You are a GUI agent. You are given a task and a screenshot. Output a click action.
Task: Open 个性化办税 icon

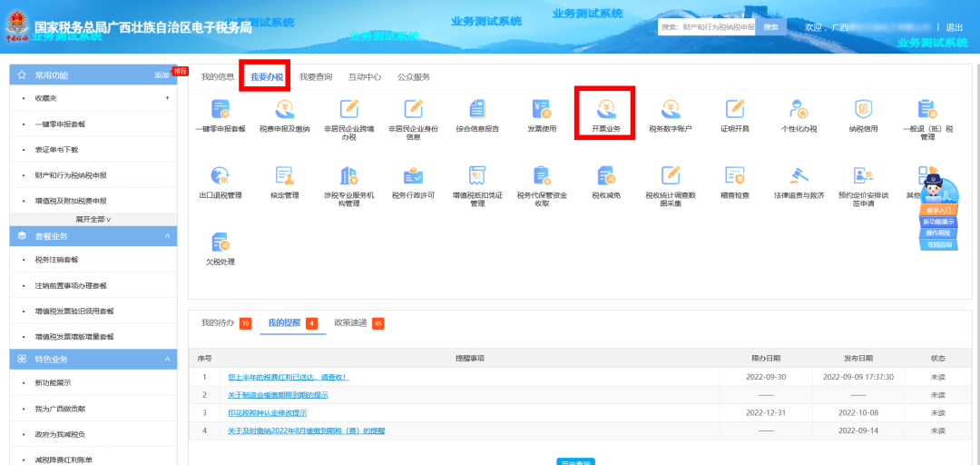click(799, 109)
